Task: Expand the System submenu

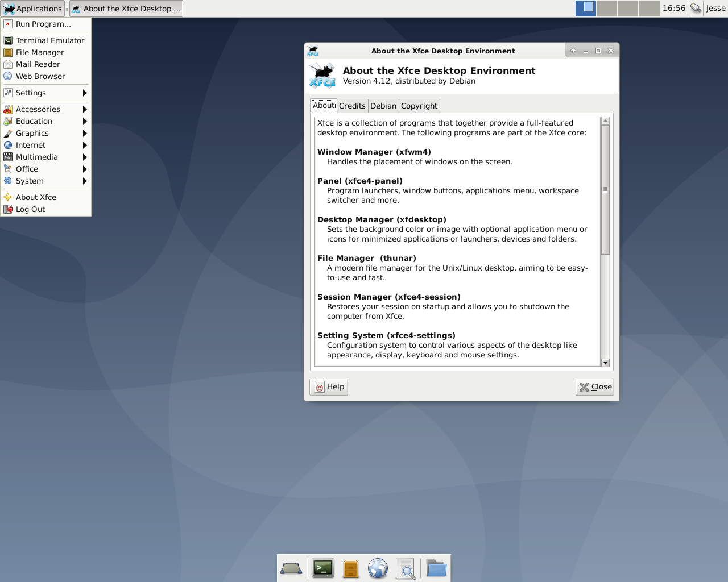Action: (x=45, y=181)
